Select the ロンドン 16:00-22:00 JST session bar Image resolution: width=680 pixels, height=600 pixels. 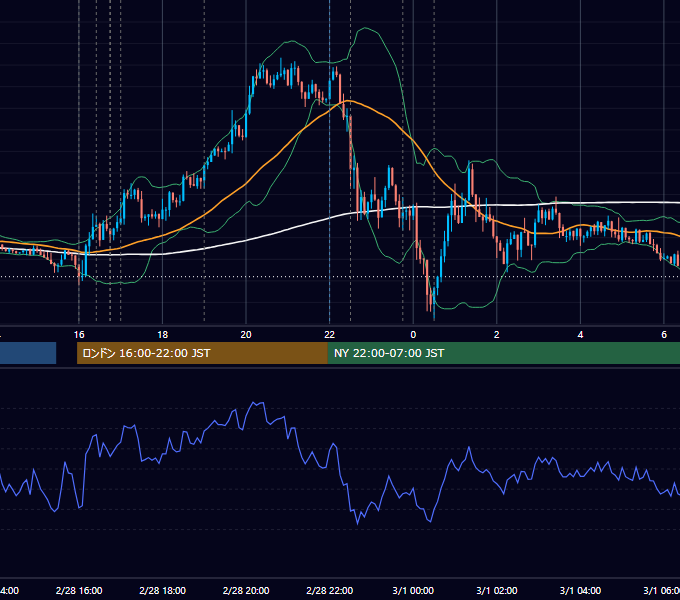point(202,353)
